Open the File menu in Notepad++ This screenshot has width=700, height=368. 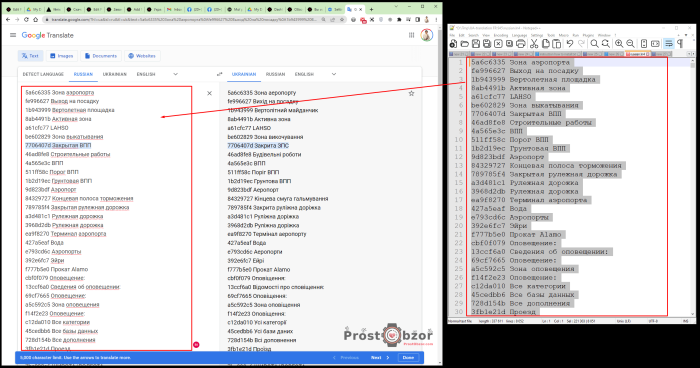(452, 35)
